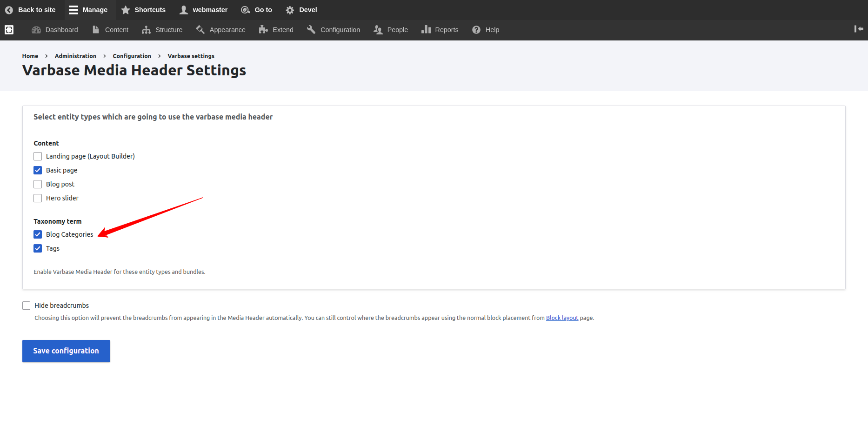Check the Hide breadcrumbs option
868x439 pixels.
[27, 306]
